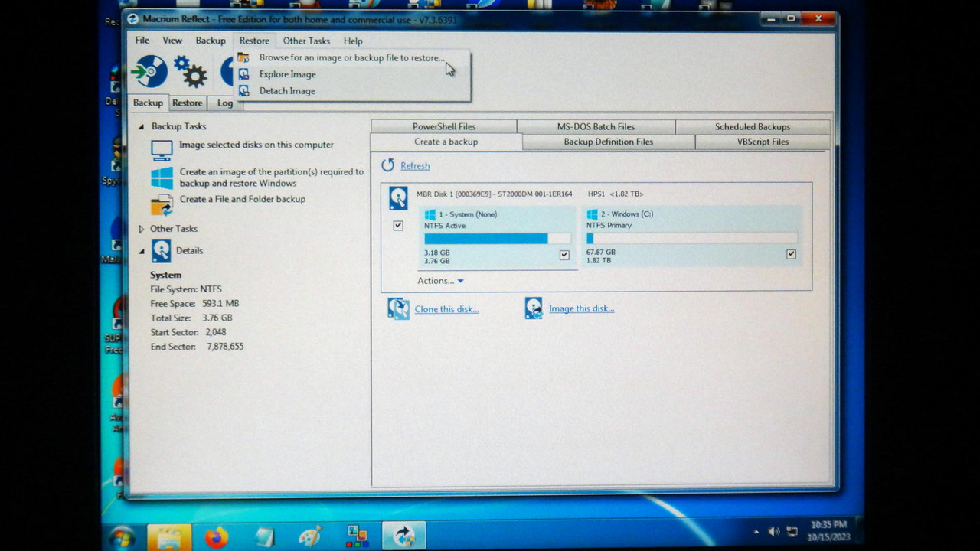Click Image selected disks on this computer
Viewport: 980px width, 551px height.
tap(256, 145)
